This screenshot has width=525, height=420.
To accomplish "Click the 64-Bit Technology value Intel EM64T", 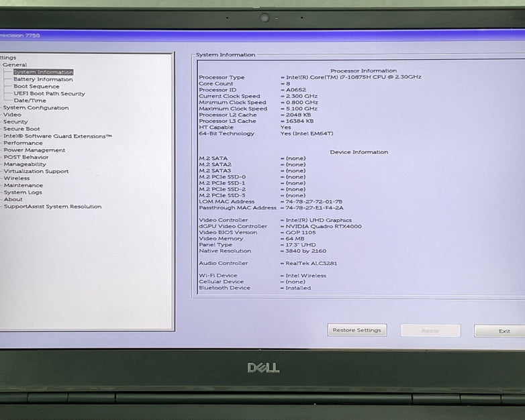I will [307, 134].
